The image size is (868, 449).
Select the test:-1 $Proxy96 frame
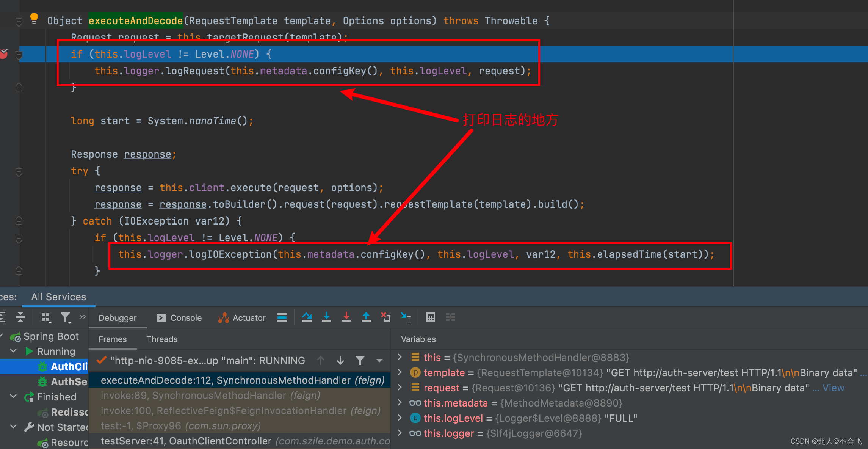click(x=240, y=426)
